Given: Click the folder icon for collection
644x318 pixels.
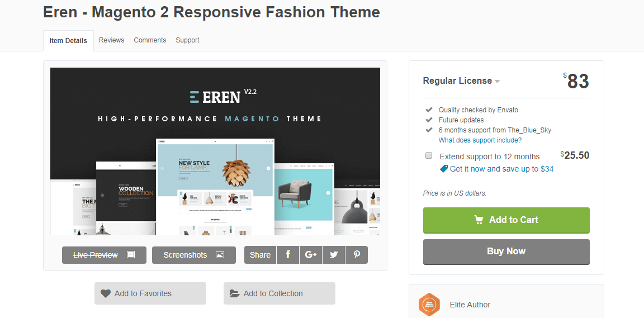Looking at the screenshot, I should click(235, 293).
